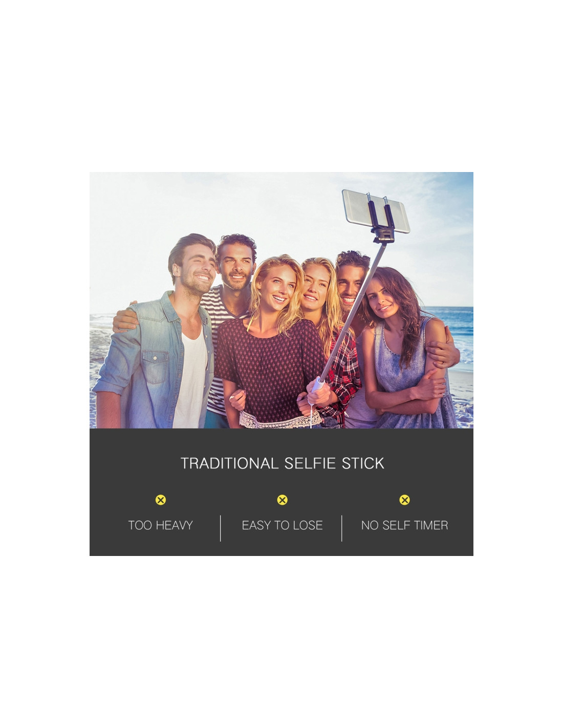Click the divider between TOO HEAVY and EASY TO LOSE
Image resolution: width=563 pixels, height=728 pixels.
tap(221, 528)
